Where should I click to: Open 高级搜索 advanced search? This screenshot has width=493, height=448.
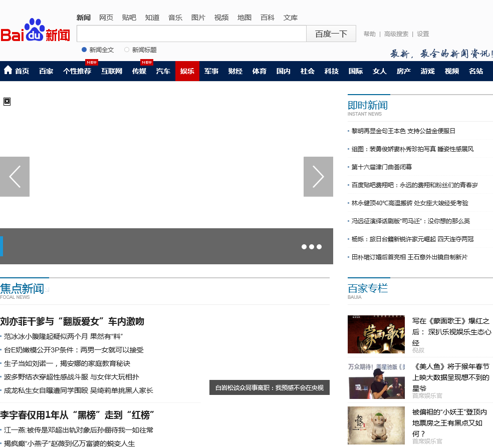[x=396, y=34]
